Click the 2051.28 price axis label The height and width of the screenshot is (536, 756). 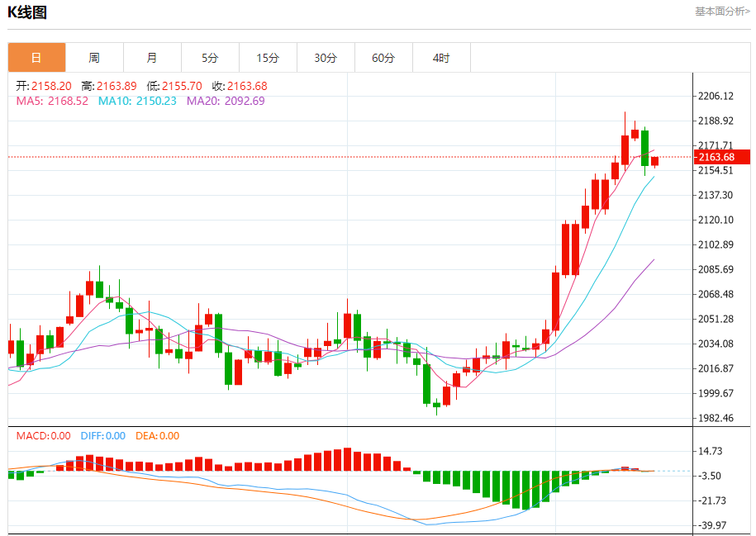click(716, 319)
